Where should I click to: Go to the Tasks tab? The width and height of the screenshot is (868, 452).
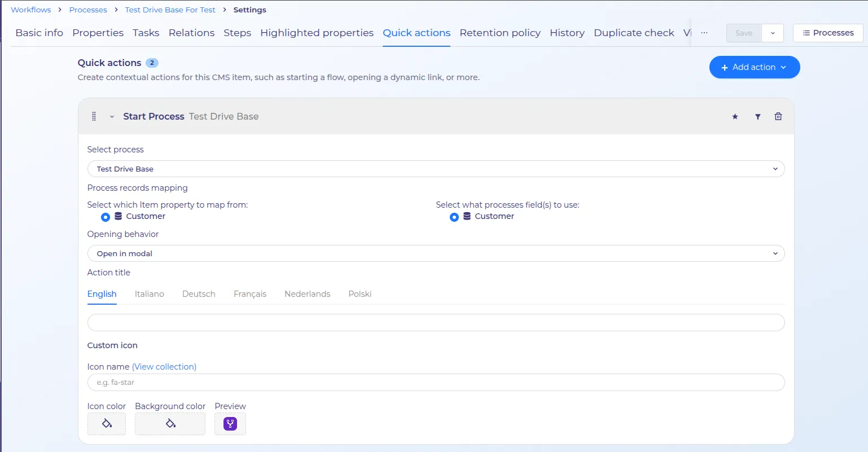click(x=146, y=33)
